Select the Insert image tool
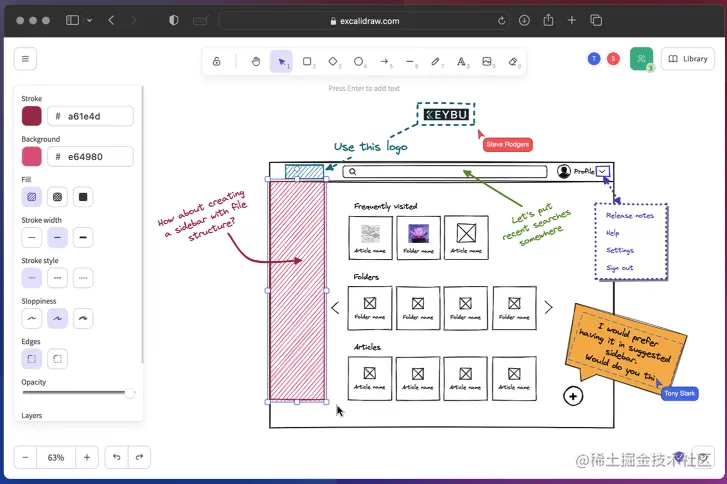727x484 pixels. pyautogui.click(x=487, y=62)
